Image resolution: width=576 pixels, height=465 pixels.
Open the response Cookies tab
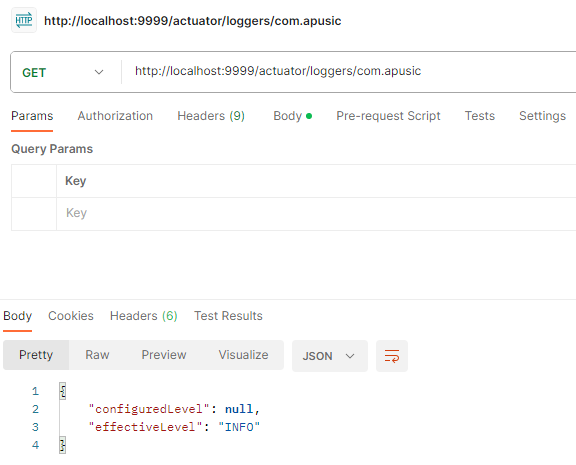(71, 316)
